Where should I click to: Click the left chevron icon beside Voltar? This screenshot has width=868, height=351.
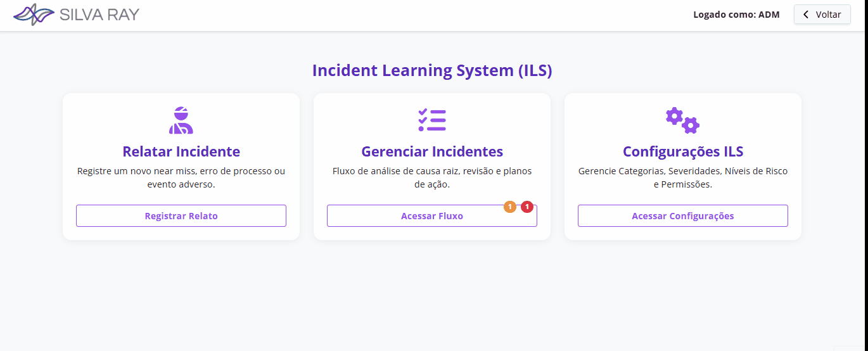click(x=806, y=15)
